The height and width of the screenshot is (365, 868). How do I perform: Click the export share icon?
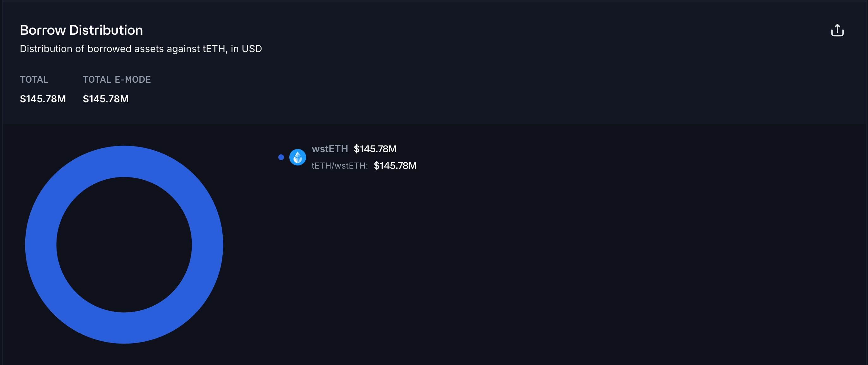tap(837, 30)
